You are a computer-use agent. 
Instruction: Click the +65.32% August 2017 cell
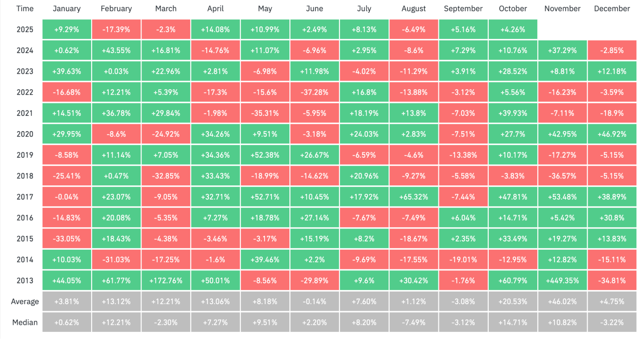(x=414, y=197)
